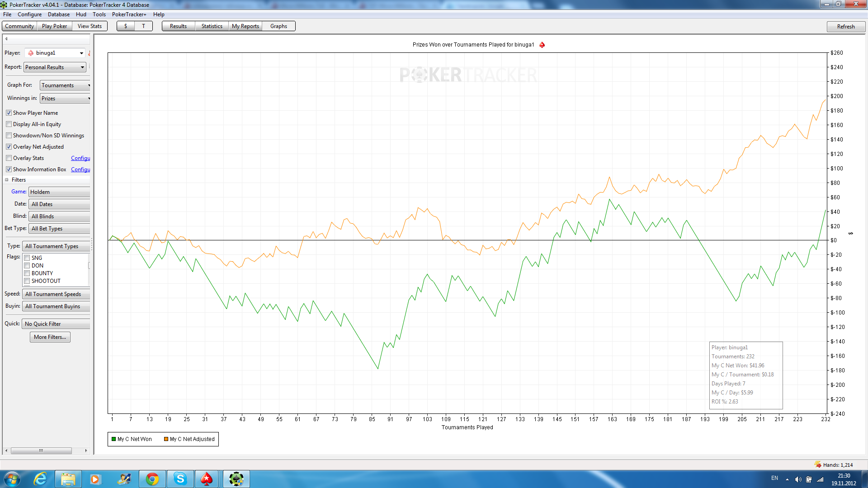Viewport: 868px width, 488px height.
Task: Open All Tournament Speeds filter
Action: [x=56, y=294]
